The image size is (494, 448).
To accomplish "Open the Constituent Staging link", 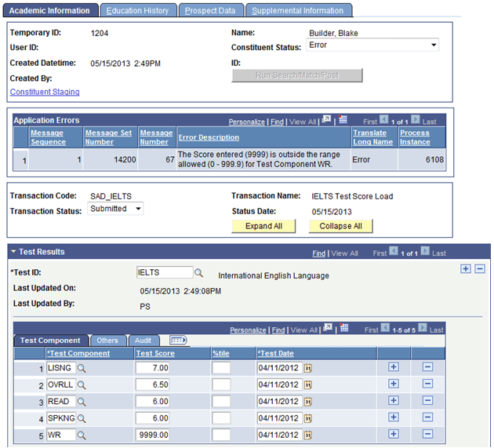I will point(45,92).
